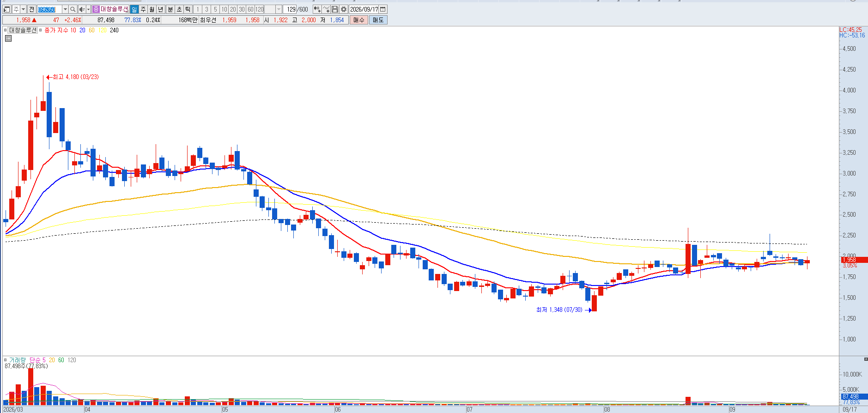Click the save floppy disk icon
Screen dimensions: 868x413
[x=335, y=9]
